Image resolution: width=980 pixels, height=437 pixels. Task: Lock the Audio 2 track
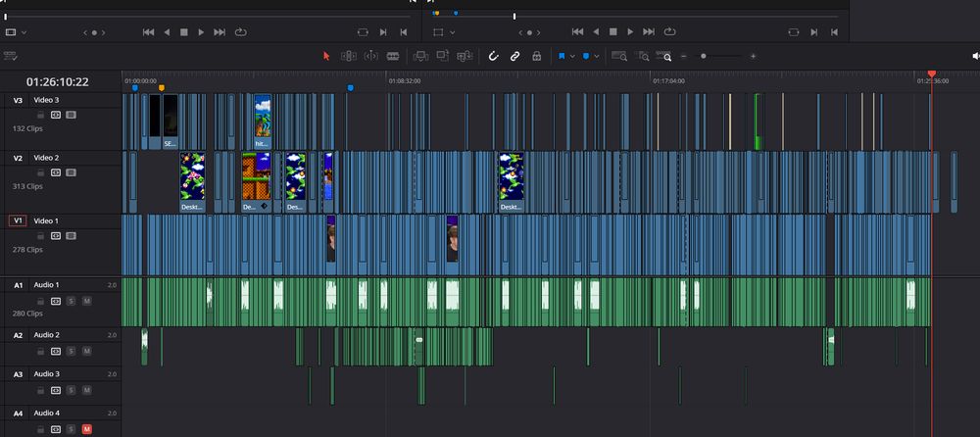40,352
